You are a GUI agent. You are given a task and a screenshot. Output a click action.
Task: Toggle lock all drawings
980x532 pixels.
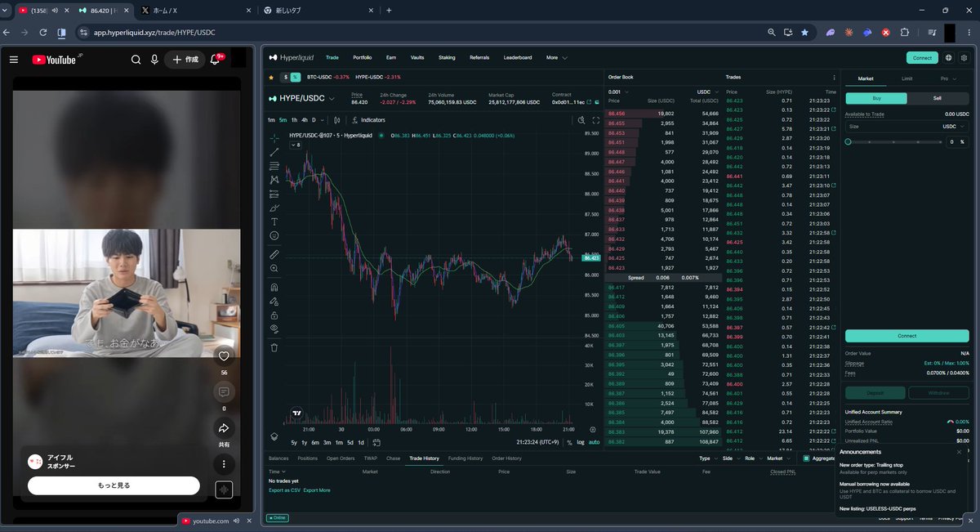(274, 315)
